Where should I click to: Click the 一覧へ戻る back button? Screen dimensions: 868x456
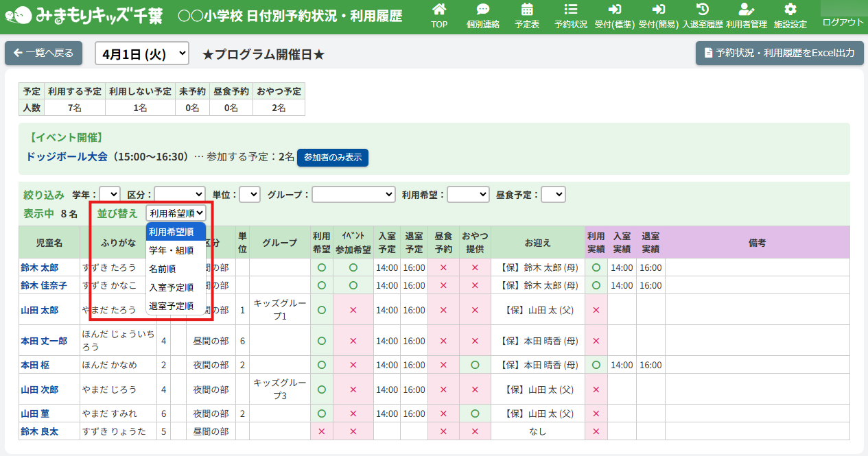tap(44, 53)
